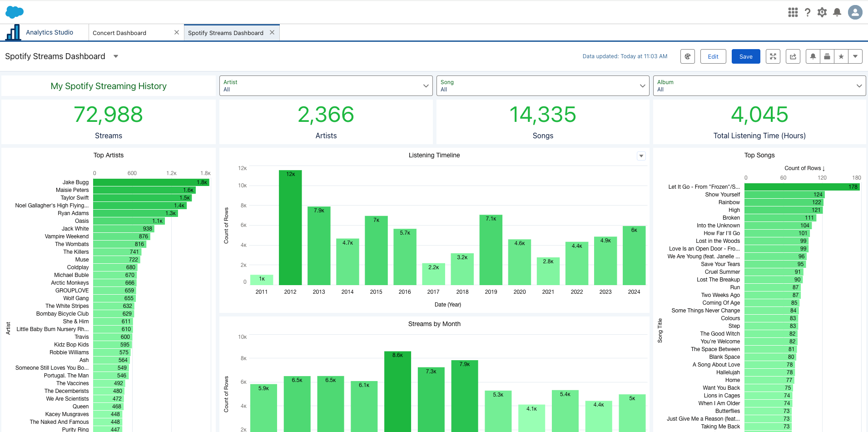Enter full screen presentation mode
The width and height of the screenshot is (868, 432).
tap(773, 56)
